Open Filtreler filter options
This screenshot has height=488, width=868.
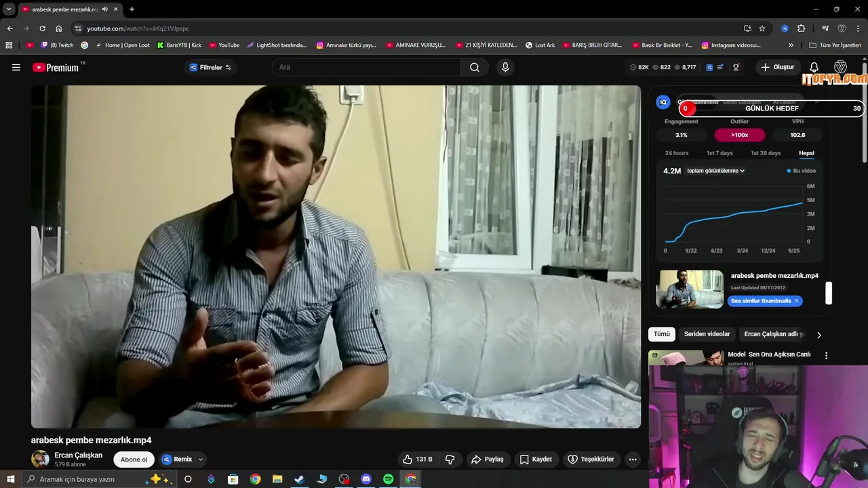coord(210,67)
